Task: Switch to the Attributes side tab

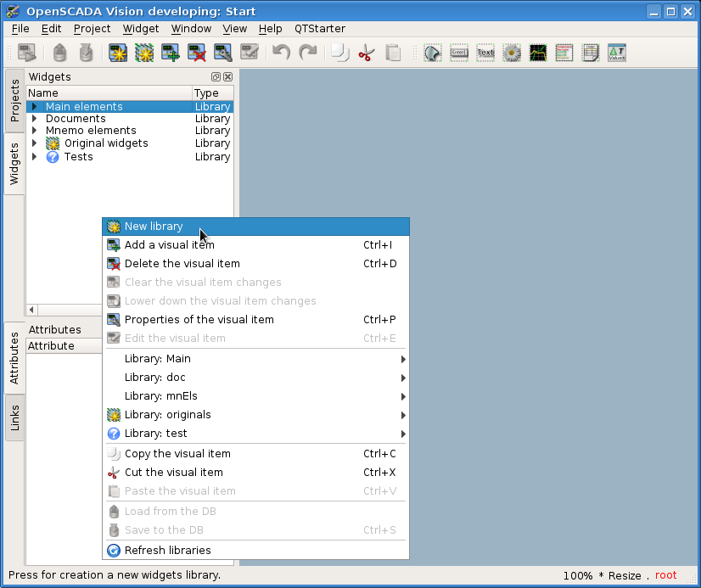Action: point(14,358)
